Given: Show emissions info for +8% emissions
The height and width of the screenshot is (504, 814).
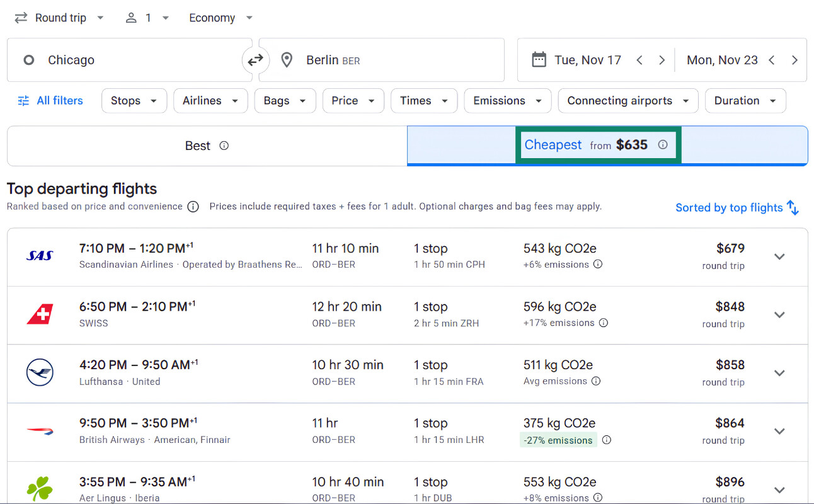Looking at the screenshot, I should click(598, 498).
